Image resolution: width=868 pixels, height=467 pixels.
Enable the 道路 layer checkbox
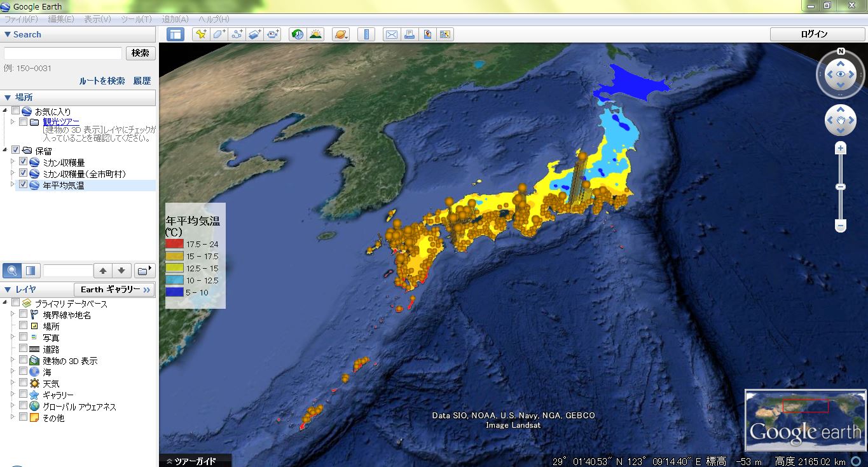(24, 349)
